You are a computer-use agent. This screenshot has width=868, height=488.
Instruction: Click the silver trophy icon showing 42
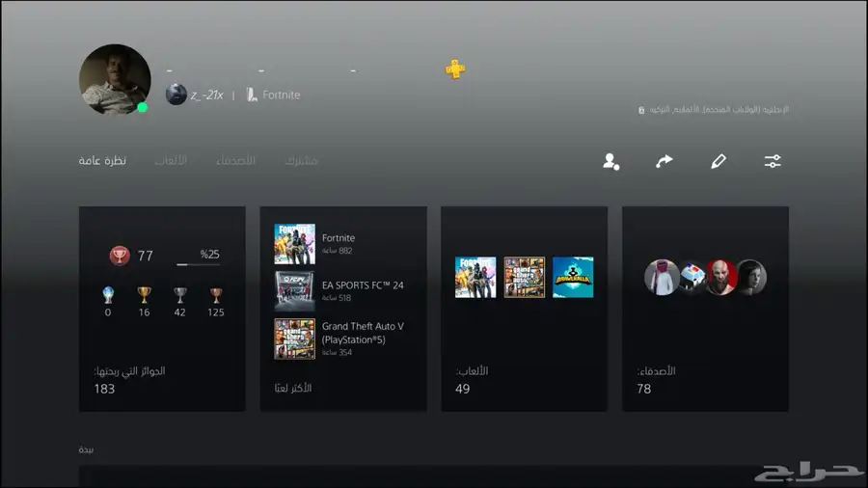click(x=180, y=295)
